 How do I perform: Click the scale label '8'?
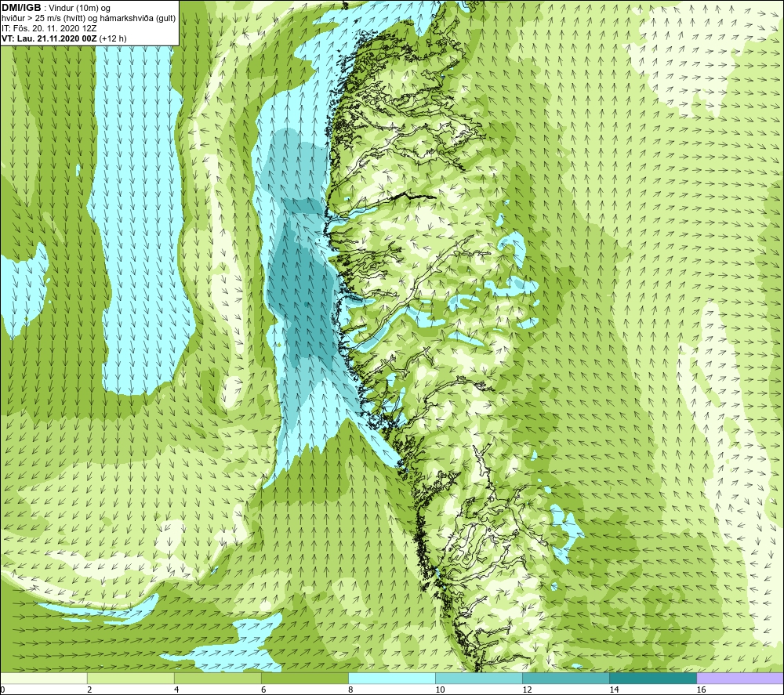(x=350, y=690)
